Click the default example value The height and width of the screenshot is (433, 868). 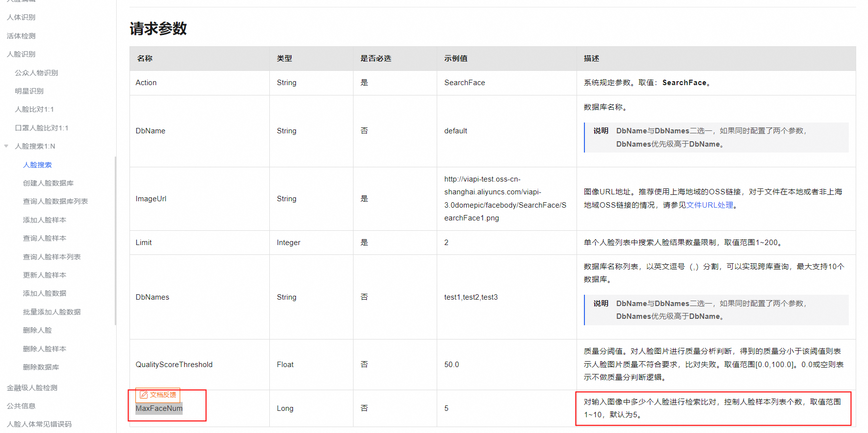[456, 131]
